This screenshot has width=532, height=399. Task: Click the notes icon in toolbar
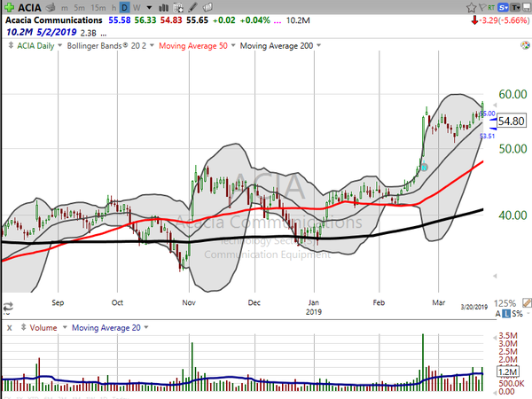207,7
